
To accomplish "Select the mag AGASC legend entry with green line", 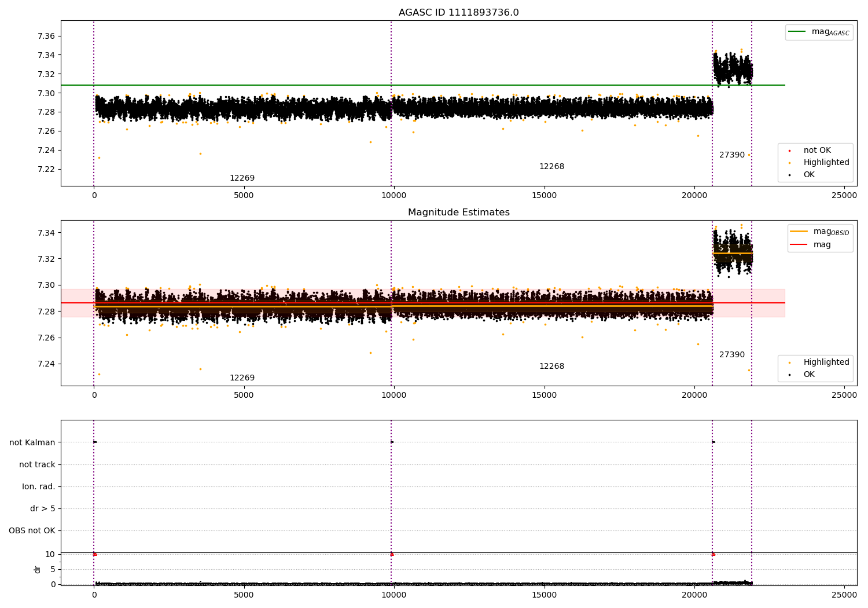I will click(819, 32).
